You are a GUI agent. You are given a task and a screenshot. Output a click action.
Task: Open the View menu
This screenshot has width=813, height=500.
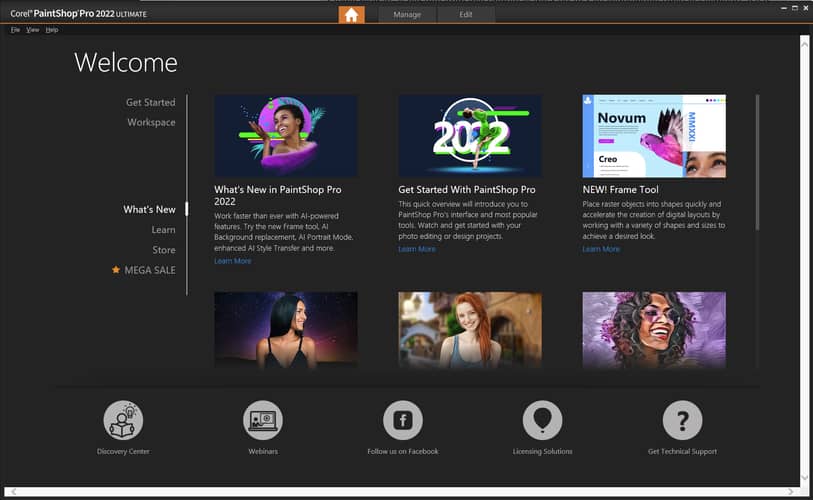[33, 30]
